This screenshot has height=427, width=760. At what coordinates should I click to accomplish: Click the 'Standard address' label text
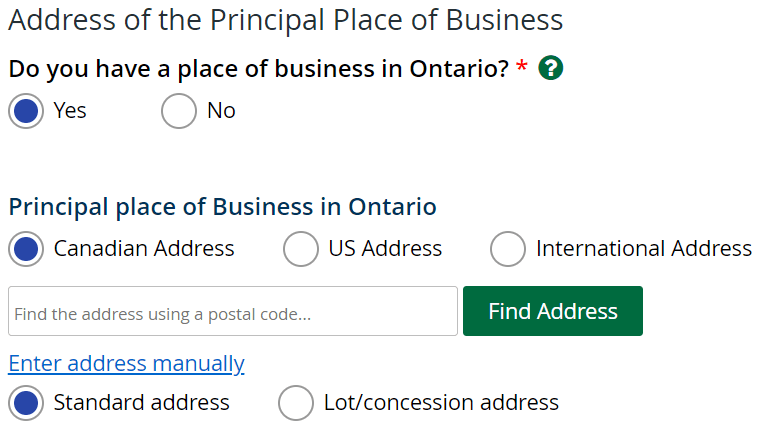[142, 403]
